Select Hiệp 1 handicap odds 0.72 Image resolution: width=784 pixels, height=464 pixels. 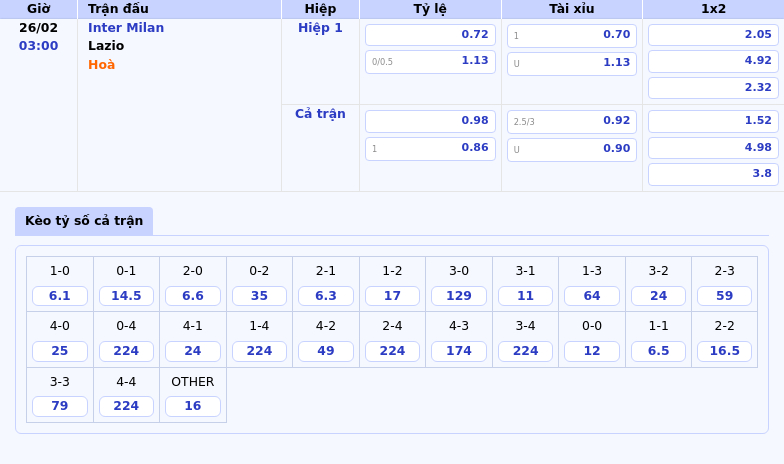point(430,34)
